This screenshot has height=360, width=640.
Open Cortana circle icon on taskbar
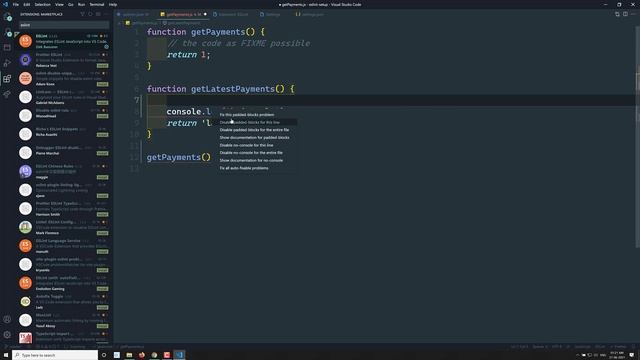click(x=104, y=355)
